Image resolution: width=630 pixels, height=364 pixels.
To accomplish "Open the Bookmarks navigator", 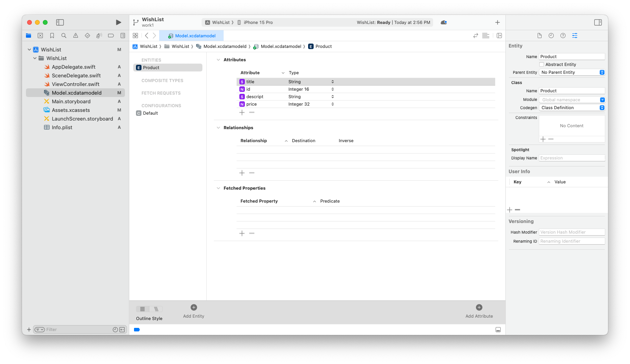I will click(x=52, y=36).
